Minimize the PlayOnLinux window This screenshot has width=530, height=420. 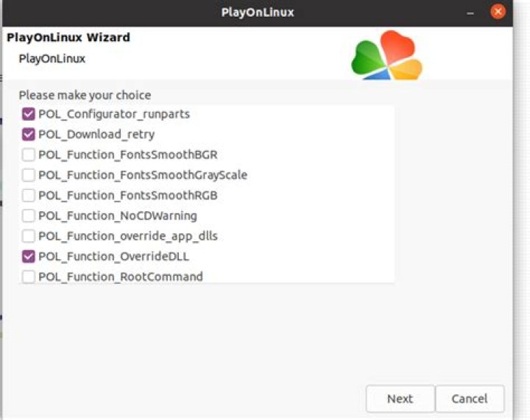(470, 13)
